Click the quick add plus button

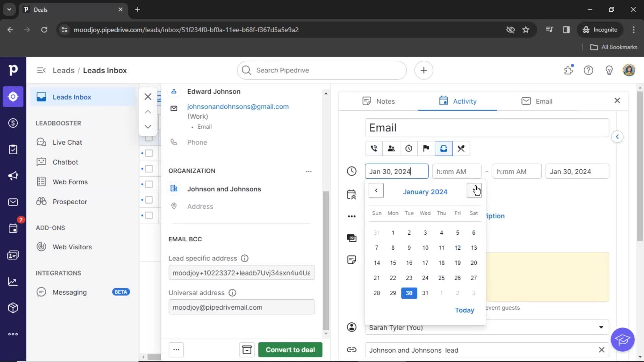pos(424,70)
